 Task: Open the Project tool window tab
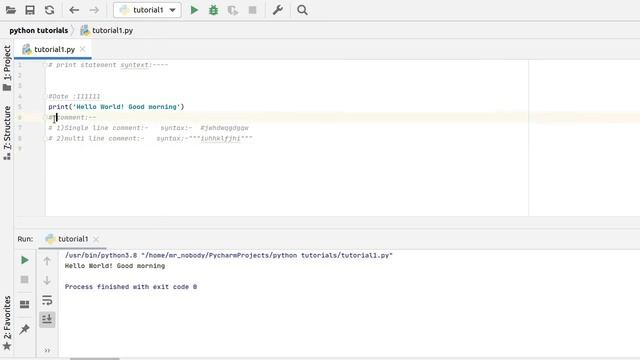(7, 68)
